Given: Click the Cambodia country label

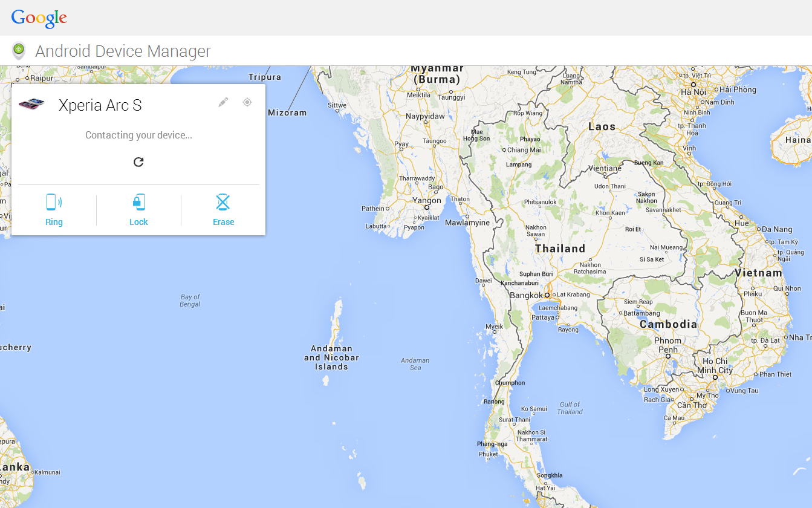Looking at the screenshot, I should (x=668, y=324).
